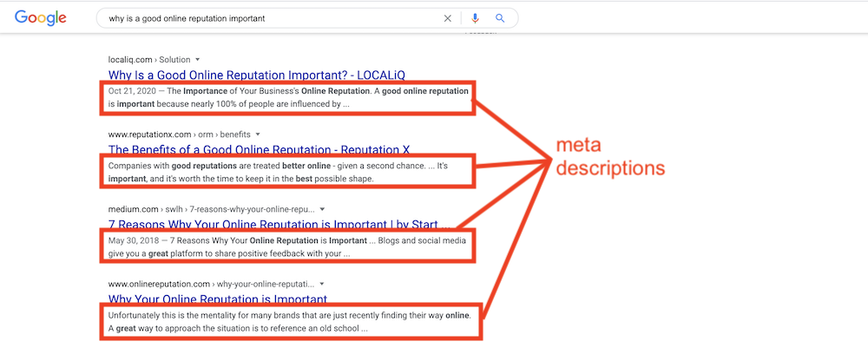
Task: Click the blue magnifier search icon
Action: 500,18
